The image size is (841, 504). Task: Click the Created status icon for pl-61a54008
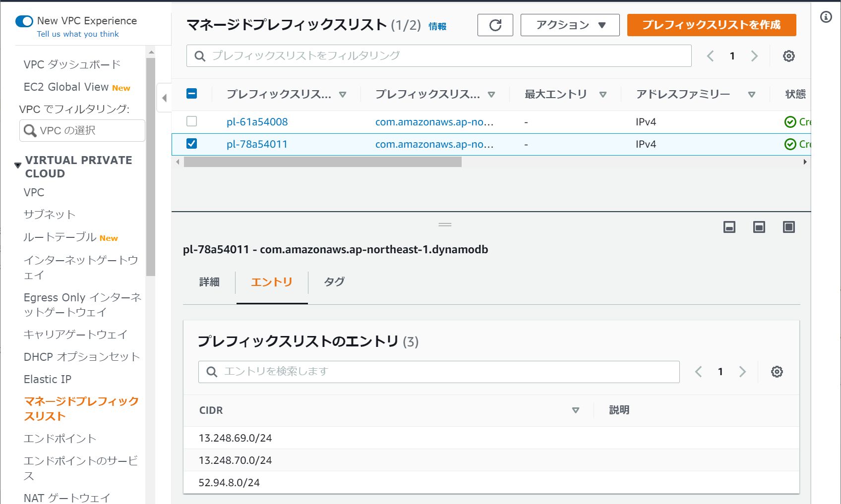pos(790,122)
